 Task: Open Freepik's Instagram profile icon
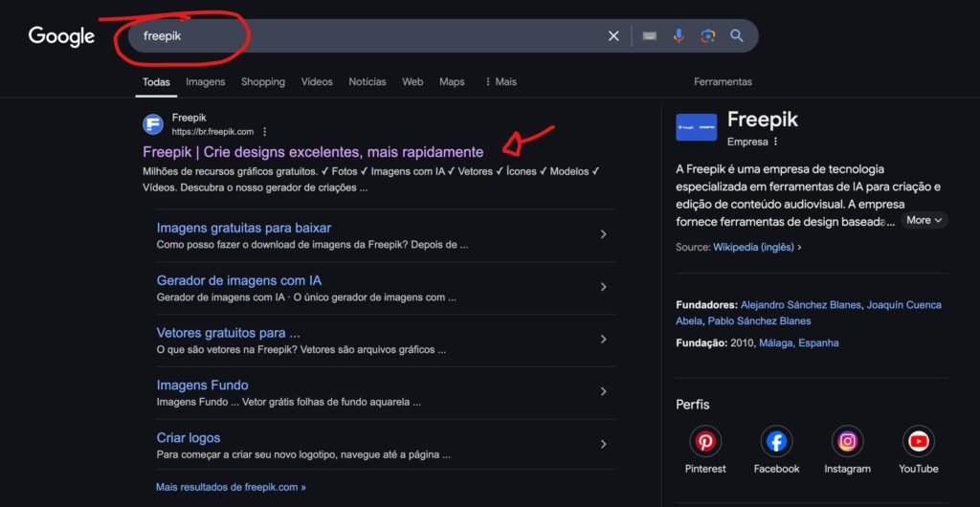point(848,441)
